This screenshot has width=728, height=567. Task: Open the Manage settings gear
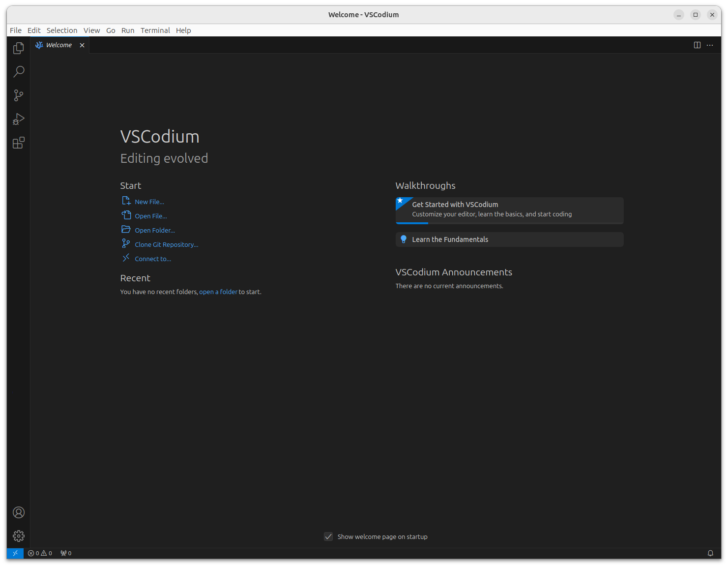[18, 536]
